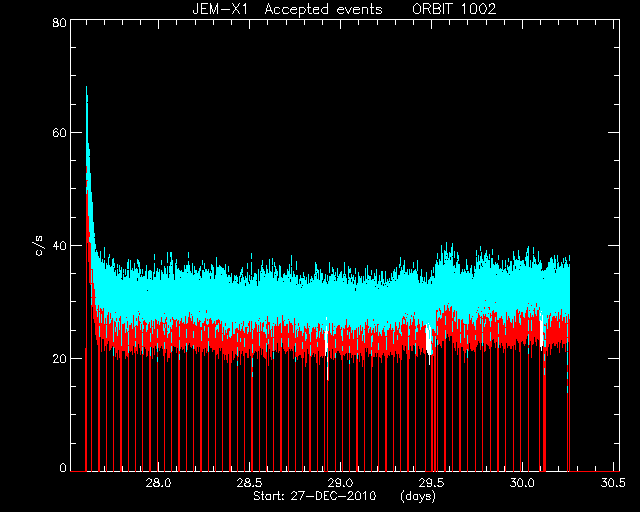Click the c/s y-axis unit label
This screenshot has height=512, width=640.
pos(39,245)
